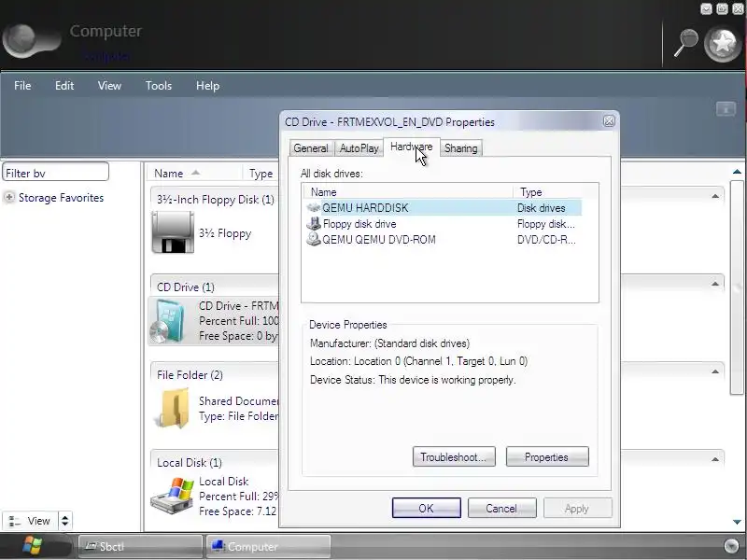Click the Filter by input field
This screenshot has width=747, height=560.
pos(55,172)
